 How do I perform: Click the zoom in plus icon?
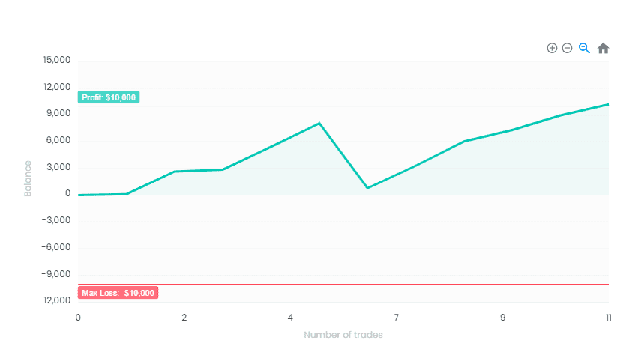click(x=552, y=48)
